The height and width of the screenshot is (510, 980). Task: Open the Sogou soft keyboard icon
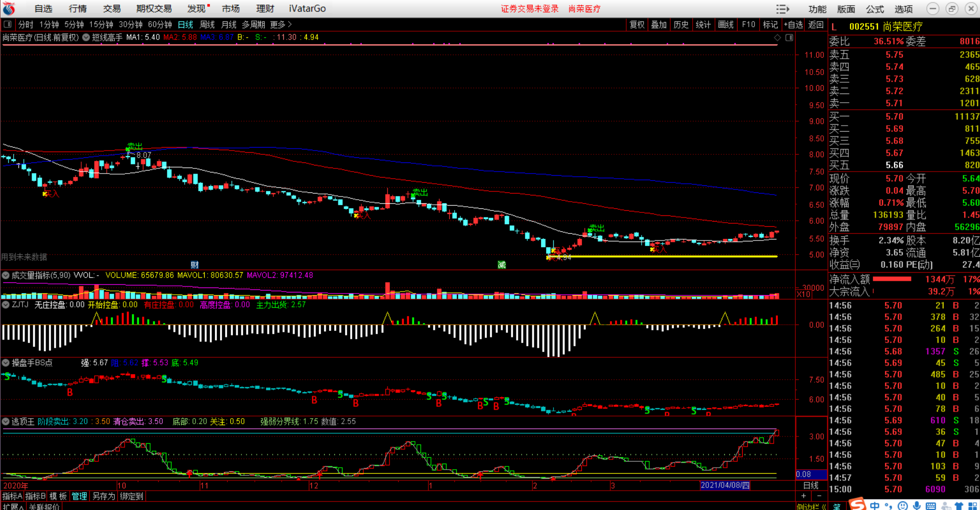click(931, 505)
